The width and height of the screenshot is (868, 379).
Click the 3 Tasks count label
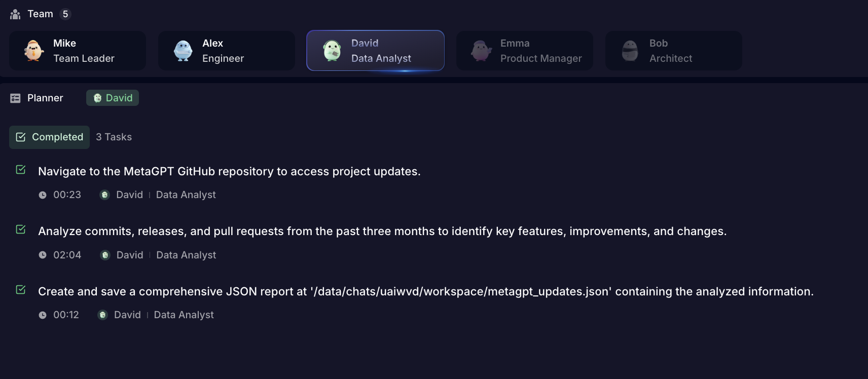(114, 137)
